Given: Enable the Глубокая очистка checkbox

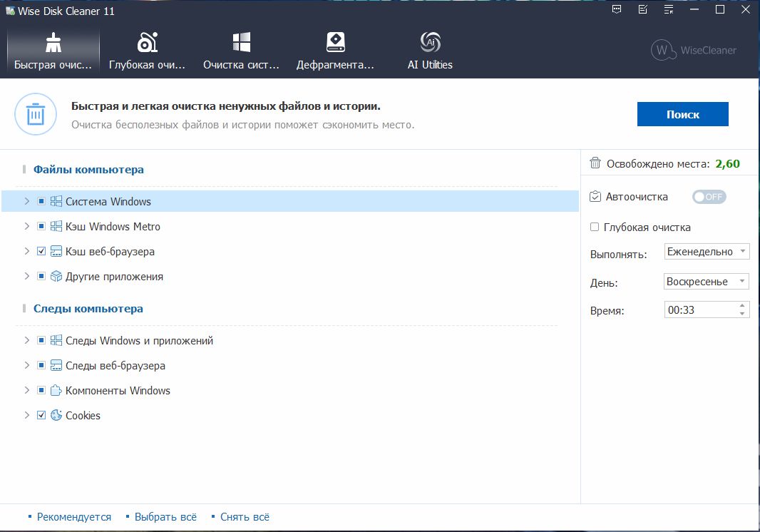Looking at the screenshot, I should click(595, 227).
